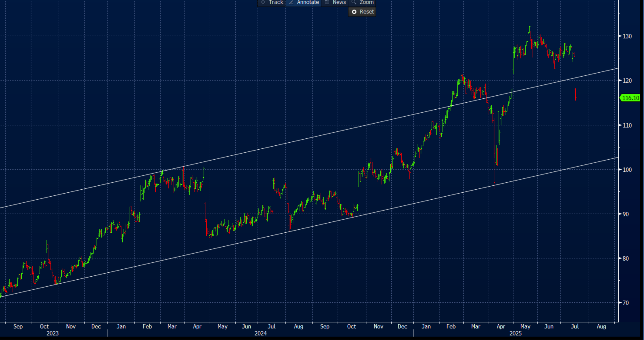Click the Reset button
This screenshot has height=340, width=644.
362,12
